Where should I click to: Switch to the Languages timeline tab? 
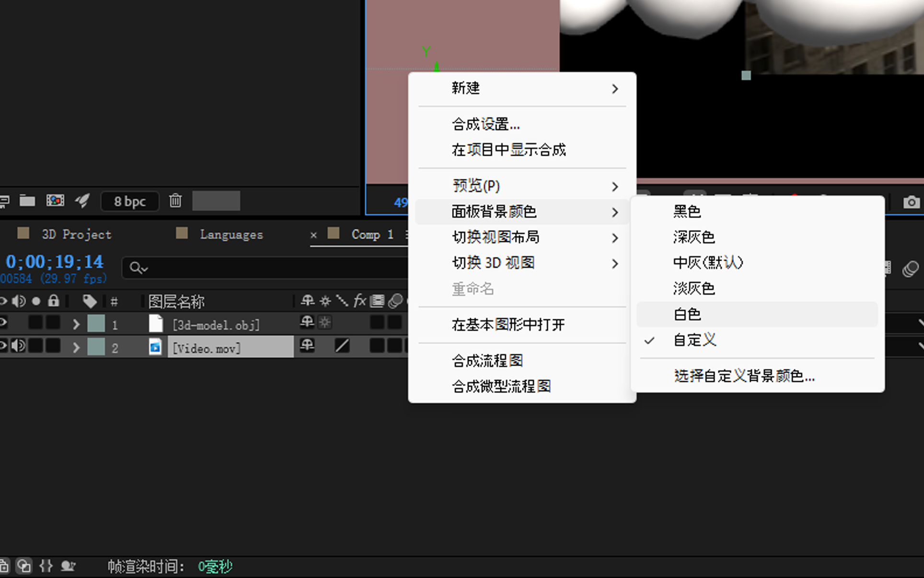click(231, 234)
